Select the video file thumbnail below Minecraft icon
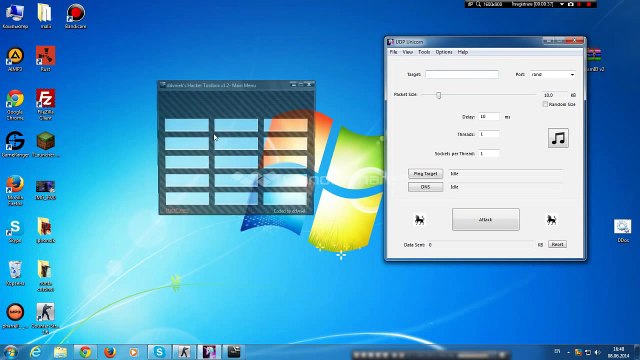 click(x=45, y=190)
